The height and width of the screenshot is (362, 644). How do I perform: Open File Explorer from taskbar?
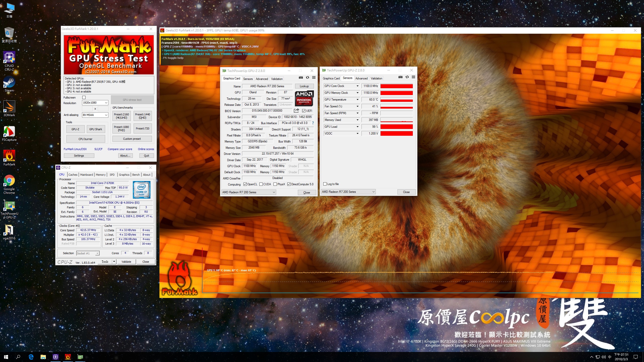click(x=43, y=357)
